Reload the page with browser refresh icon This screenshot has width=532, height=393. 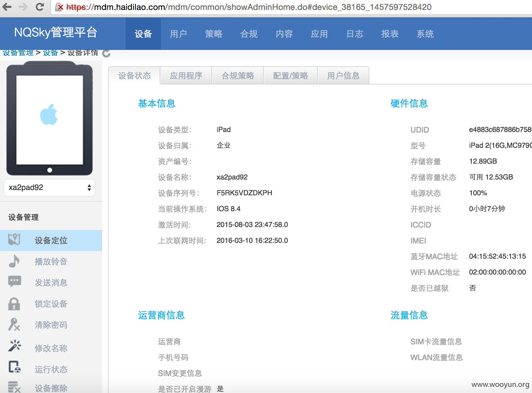pyautogui.click(x=40, y=7)
